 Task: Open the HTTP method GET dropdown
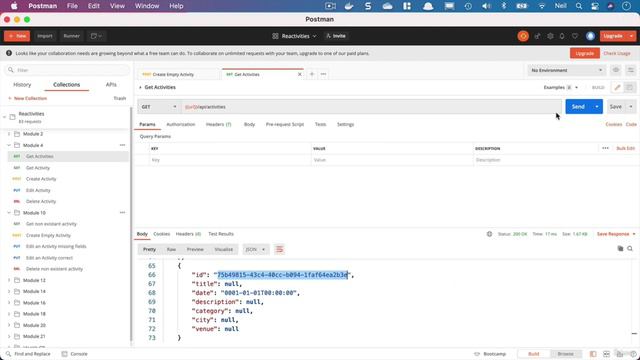pos(159,107)
